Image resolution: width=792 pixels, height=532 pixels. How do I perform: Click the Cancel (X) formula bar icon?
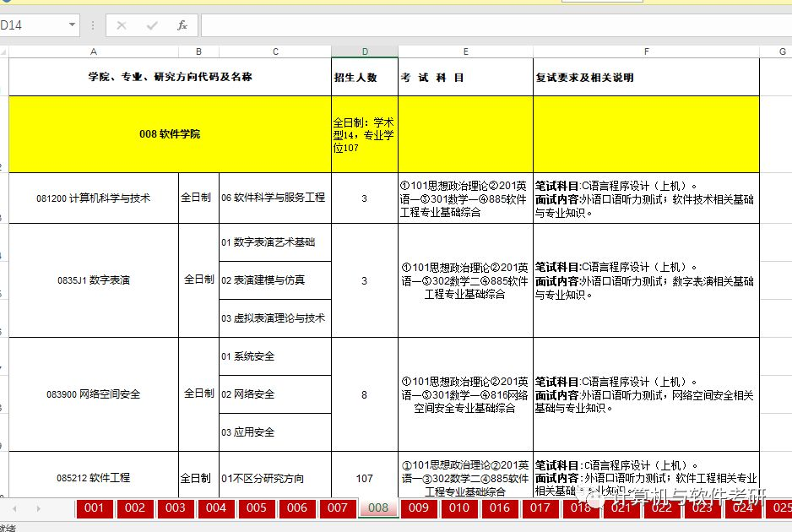122,25
